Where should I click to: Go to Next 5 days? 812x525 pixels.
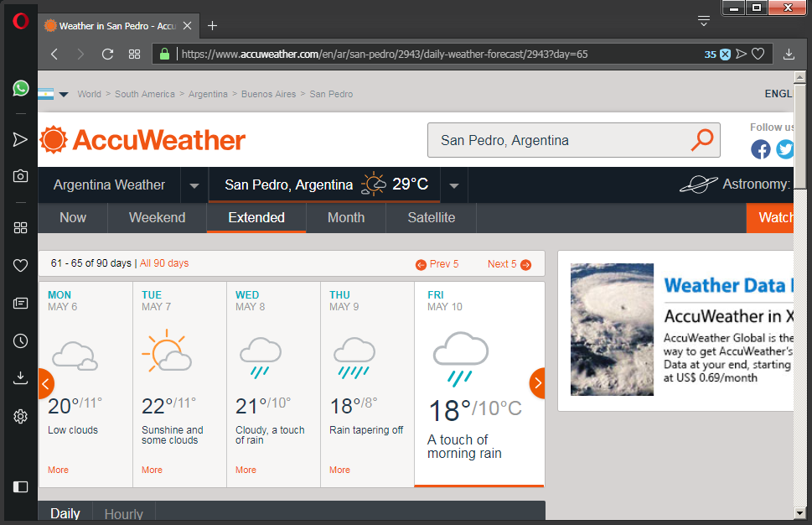(509, 264)
